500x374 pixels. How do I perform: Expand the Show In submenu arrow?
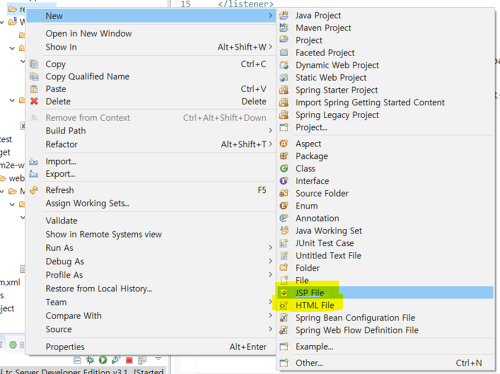point(270,47)
